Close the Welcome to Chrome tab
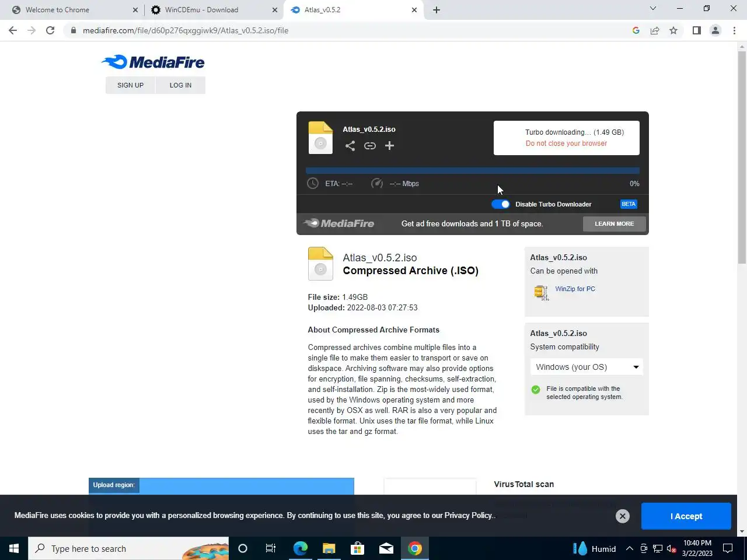Screen dimensions: 747x560 pyautogui.click(x=135, y=10)
